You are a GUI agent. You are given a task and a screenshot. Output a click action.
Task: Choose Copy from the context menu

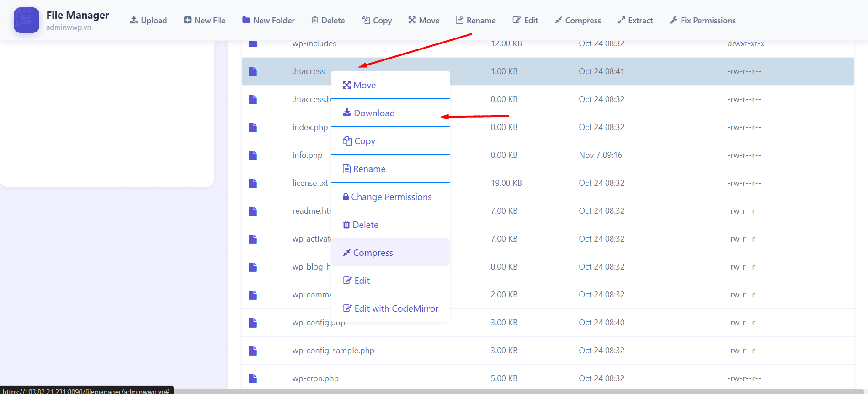[x=359, y=141]
